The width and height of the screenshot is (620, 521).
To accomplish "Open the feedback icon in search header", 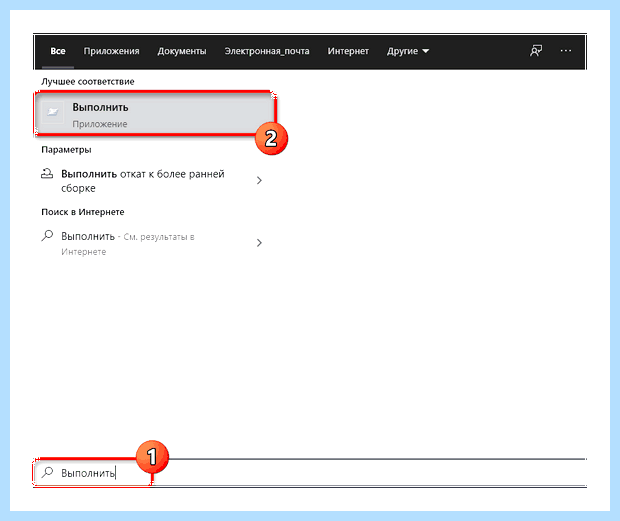I will tap(536, 51).
